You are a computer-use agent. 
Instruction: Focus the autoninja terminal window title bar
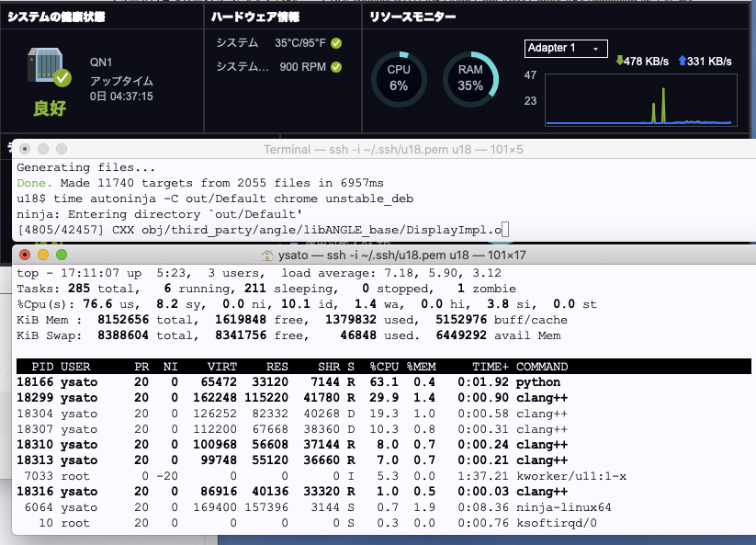coord(386,149)
